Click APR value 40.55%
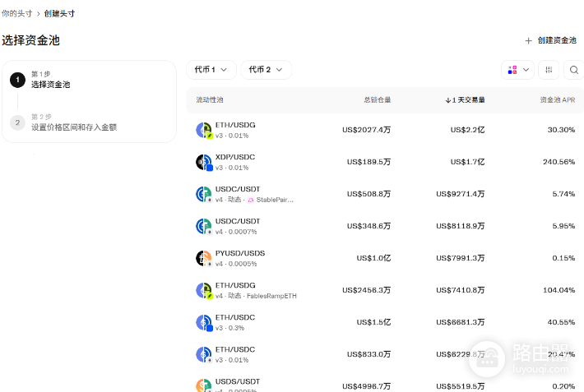This screenshot has height=392, width=584. tap(561, 322)
